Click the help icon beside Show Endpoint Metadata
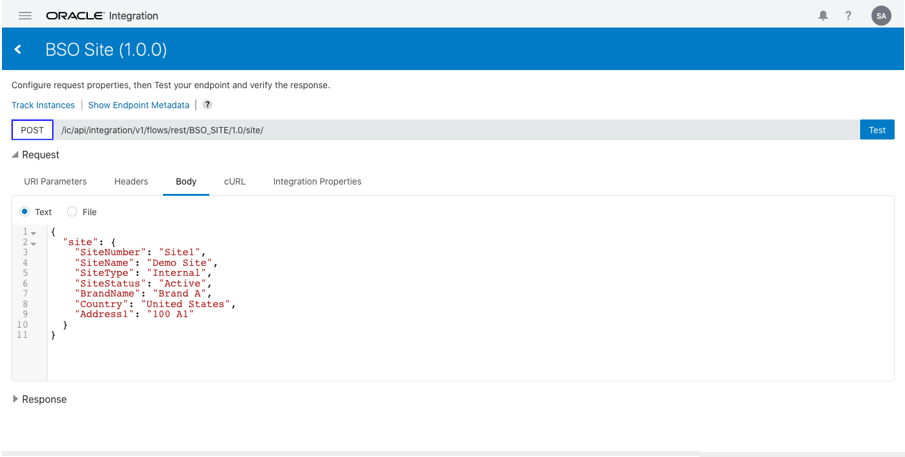This screenshot has height=457, width=905. [x=207, y=105]
